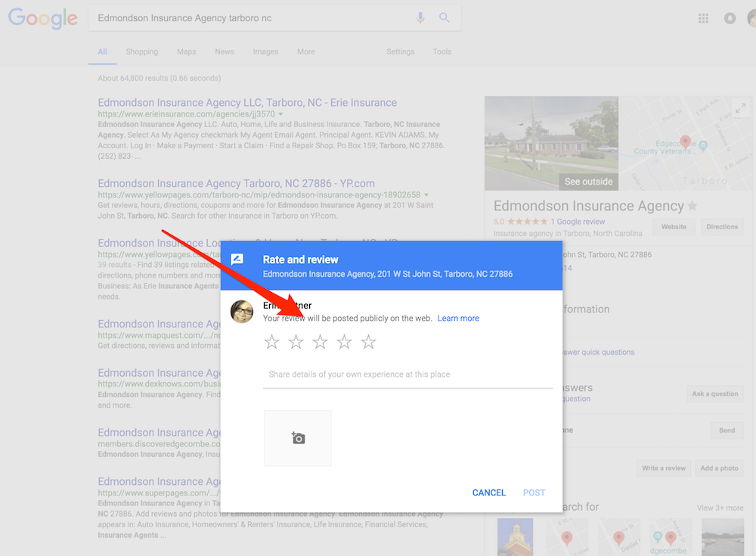Choose the third rating star

coord(320,342)
